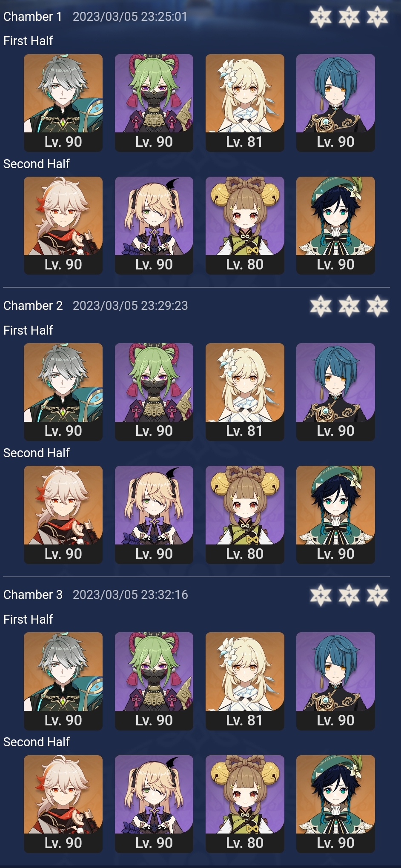Screen dimensions: 401x868
Task: Select gray-haired character in Chamber 1 First Half
Action: click(x=63, y=103)
